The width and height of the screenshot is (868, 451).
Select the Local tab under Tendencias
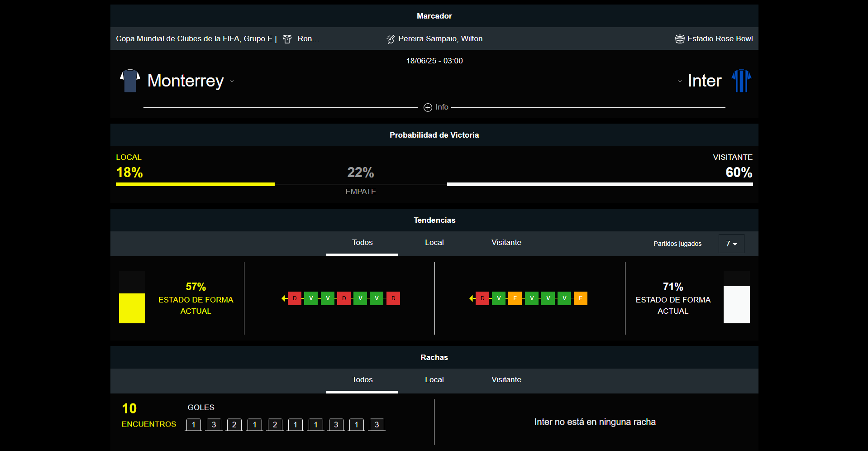click(434, 243)
